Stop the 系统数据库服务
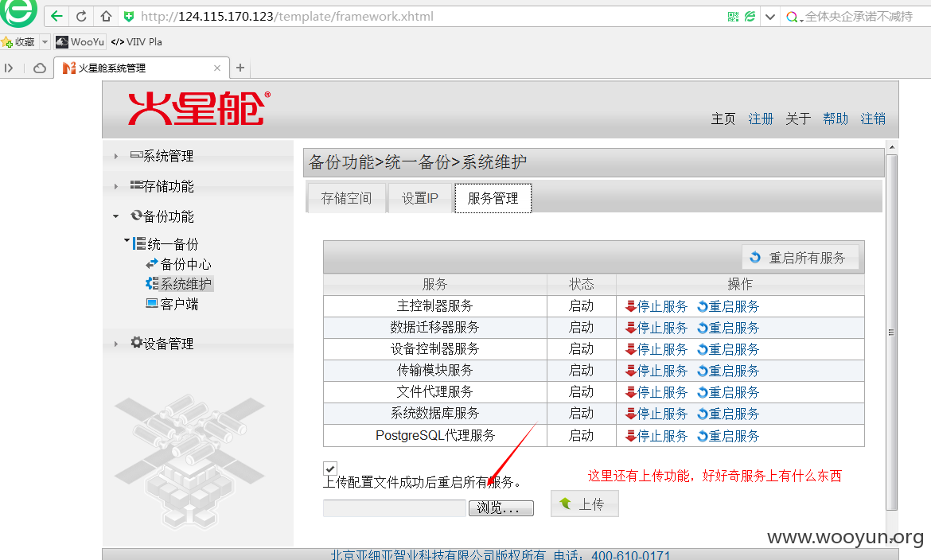 click(656, 414)
